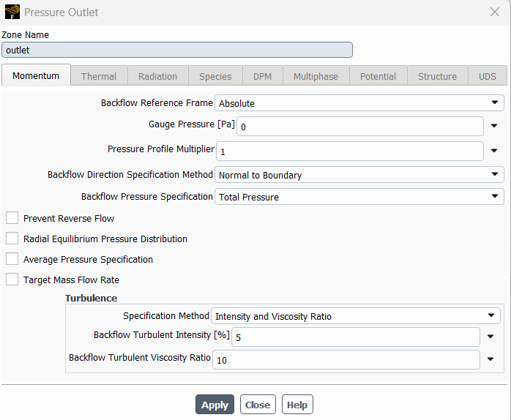Open Pressure Profile Multiplier options arrow
The width and height of the screenshot is (511, 420).
click(x=494, y=151)
